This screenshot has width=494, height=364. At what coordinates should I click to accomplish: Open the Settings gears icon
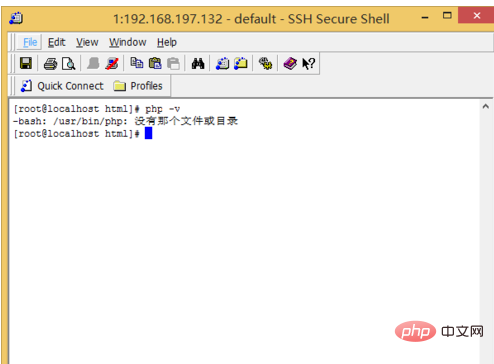(265, 63)
